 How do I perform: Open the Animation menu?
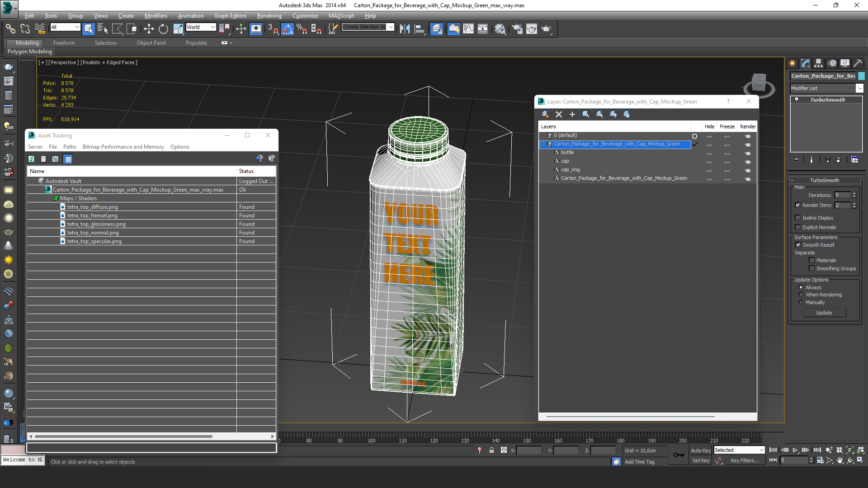(191, 15)
